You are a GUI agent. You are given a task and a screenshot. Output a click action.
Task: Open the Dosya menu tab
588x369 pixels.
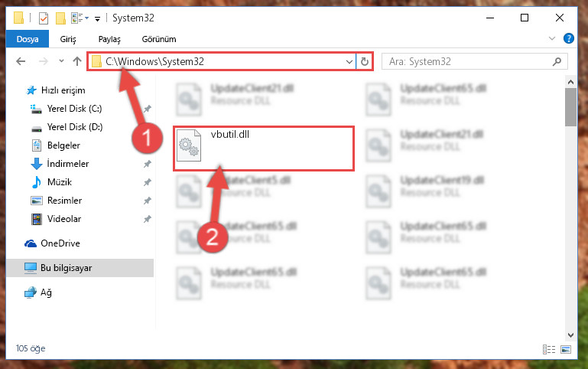pos(28,39)
